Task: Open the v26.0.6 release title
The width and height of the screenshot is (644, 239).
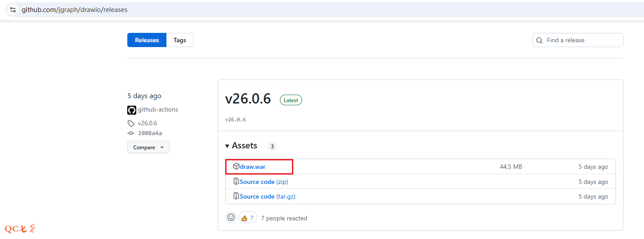Action: [248, 99]
